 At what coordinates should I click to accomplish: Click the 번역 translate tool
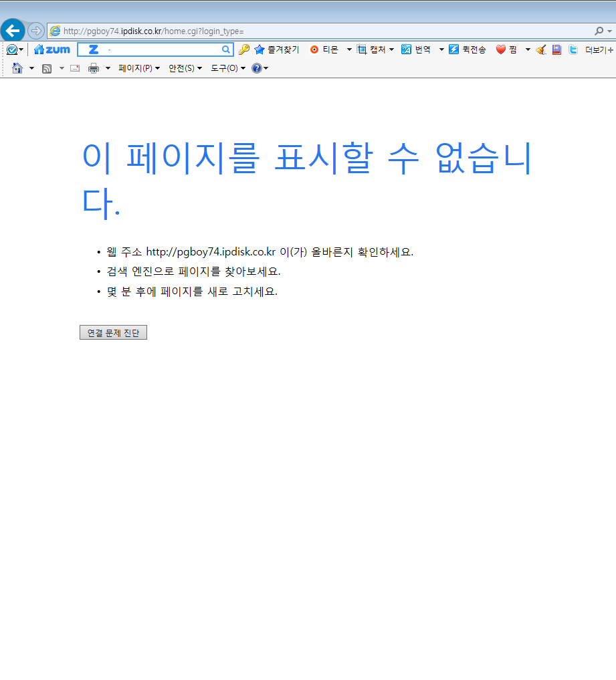[x=415, y=49]
